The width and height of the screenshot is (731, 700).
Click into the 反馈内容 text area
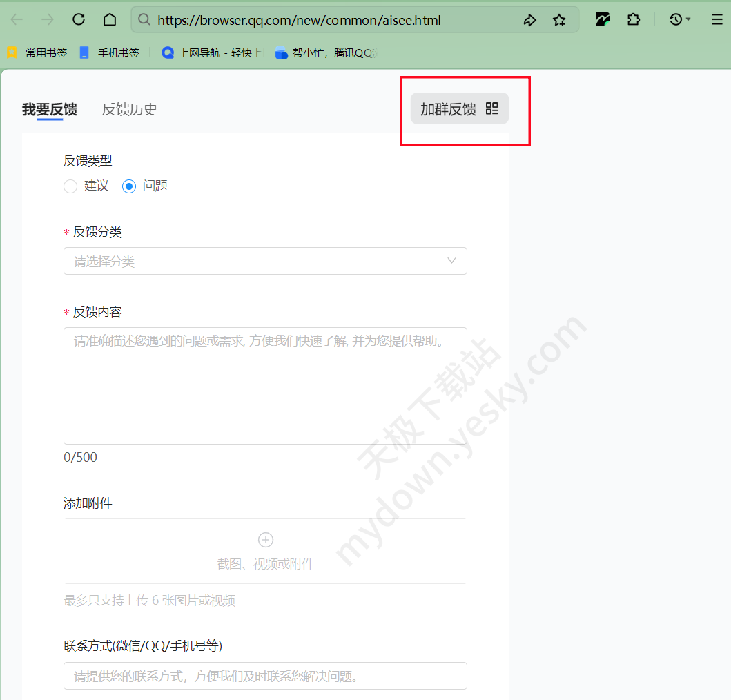tap(265, 386)
